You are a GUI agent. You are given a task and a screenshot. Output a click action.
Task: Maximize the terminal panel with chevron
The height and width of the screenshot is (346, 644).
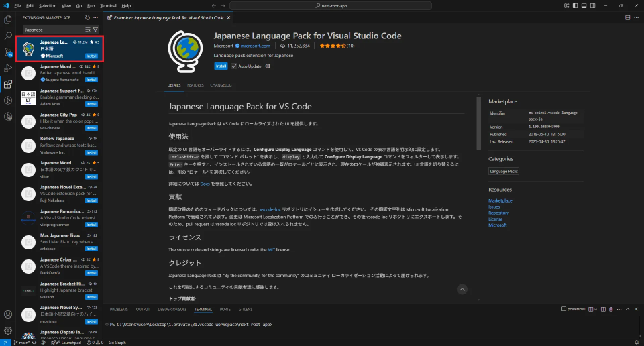click(x=628, y=309)
